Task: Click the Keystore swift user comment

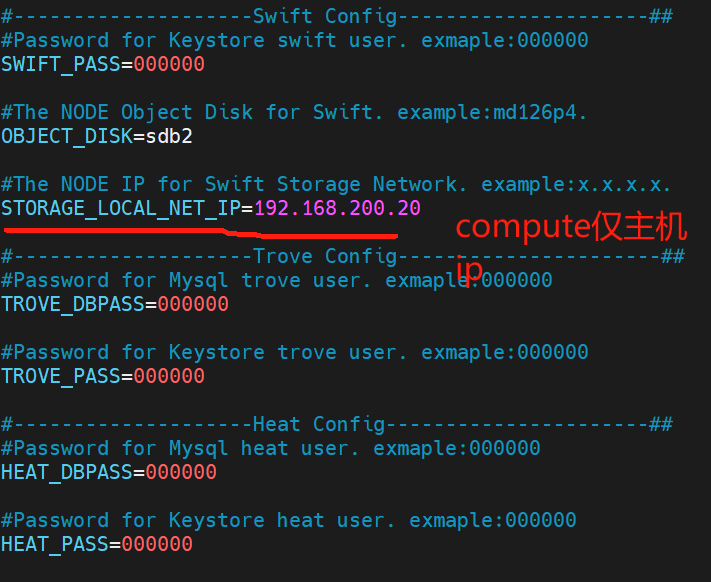Action: (295, 40)
